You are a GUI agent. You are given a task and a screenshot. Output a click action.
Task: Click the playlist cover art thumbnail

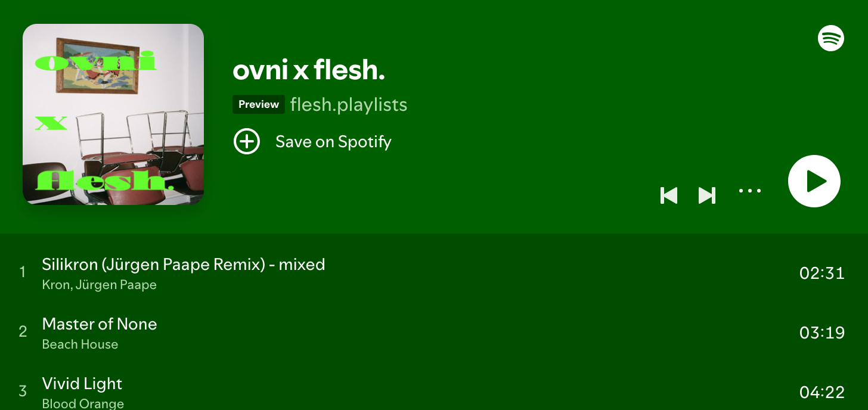point(113,114)
